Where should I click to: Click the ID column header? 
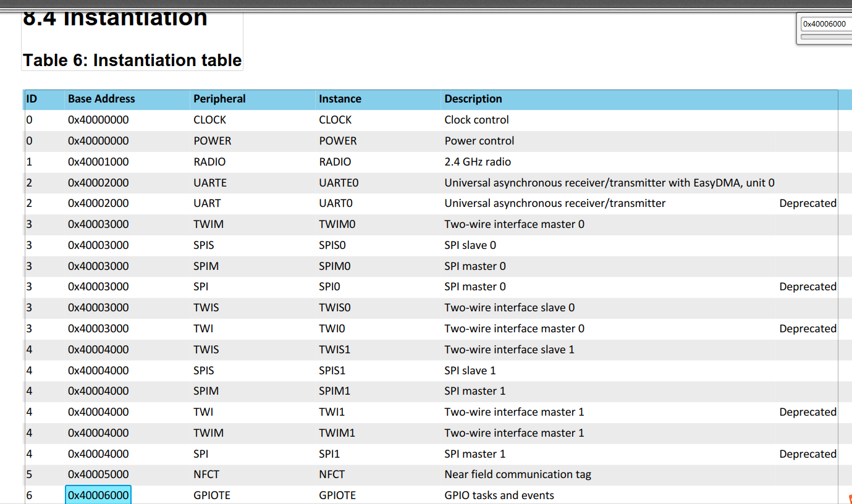tap(29, 99)
